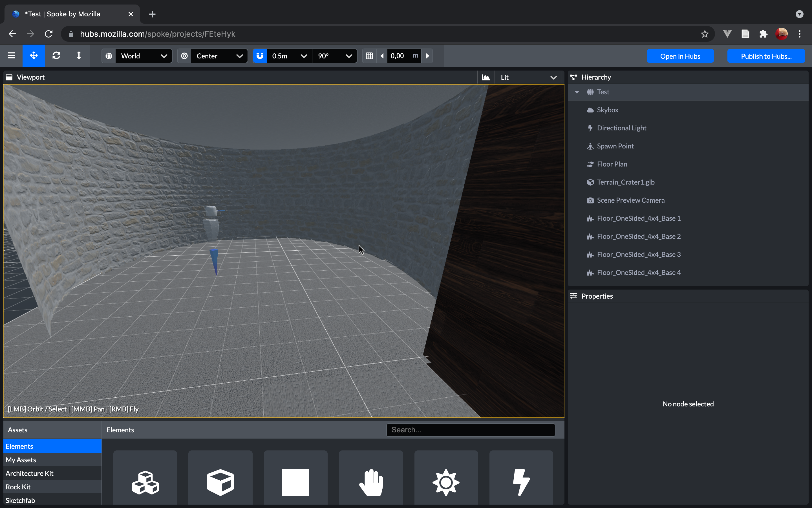812x508 pixels.
Task: Open a new browser tab
Action: (x=152, y=14)
